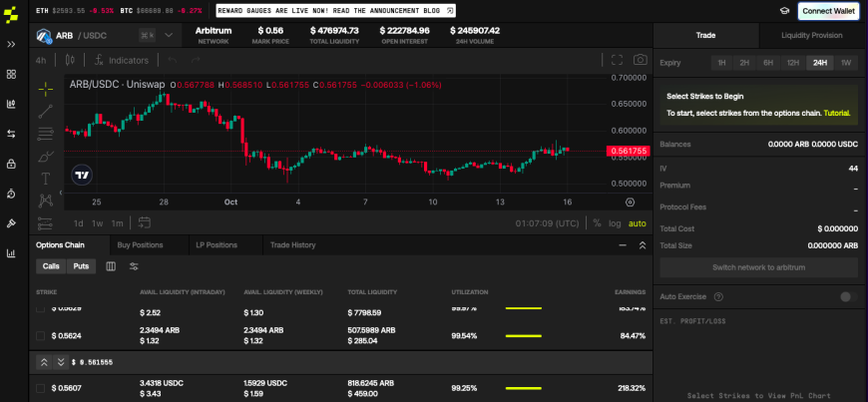Viewport: 868px width, 402px height.
Task: Check the $0.5624 strike checkbox
Action: (41, 335)
